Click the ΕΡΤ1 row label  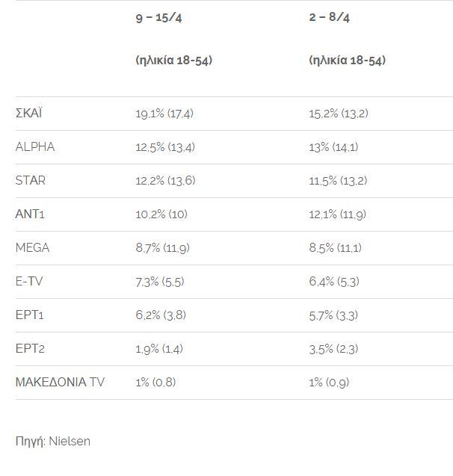pos(30,315)
